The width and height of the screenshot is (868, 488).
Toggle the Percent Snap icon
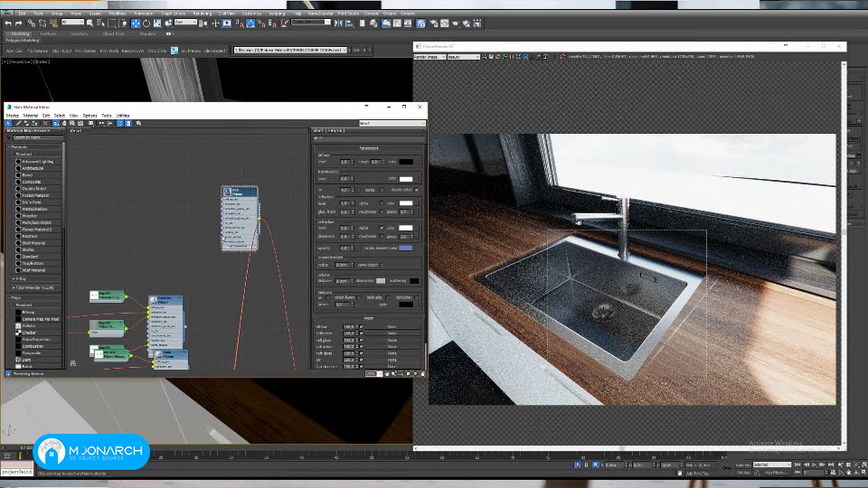click(261, 23)
